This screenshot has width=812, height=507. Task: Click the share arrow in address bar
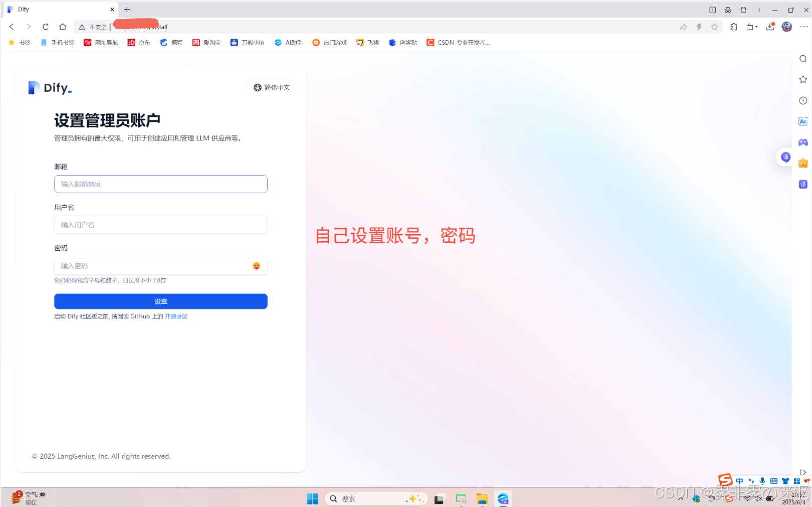[x=684, y=27]
